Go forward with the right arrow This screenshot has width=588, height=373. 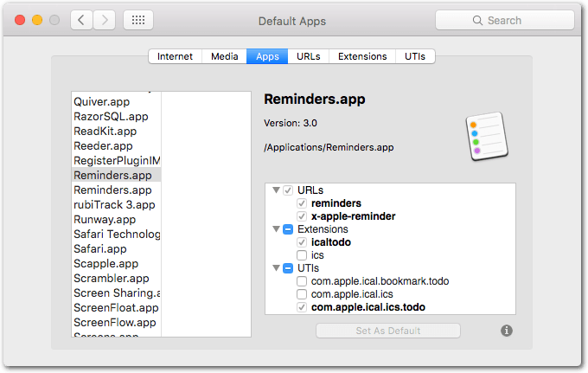[105, 20]
